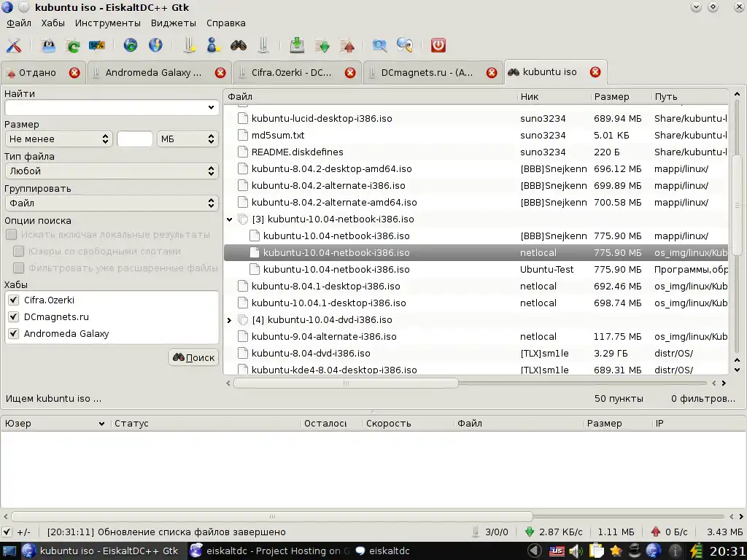This screenshot has height=560, width=747.
Task: Click the green download speed arrow in status bar
Action: click(x=530, y=532)
